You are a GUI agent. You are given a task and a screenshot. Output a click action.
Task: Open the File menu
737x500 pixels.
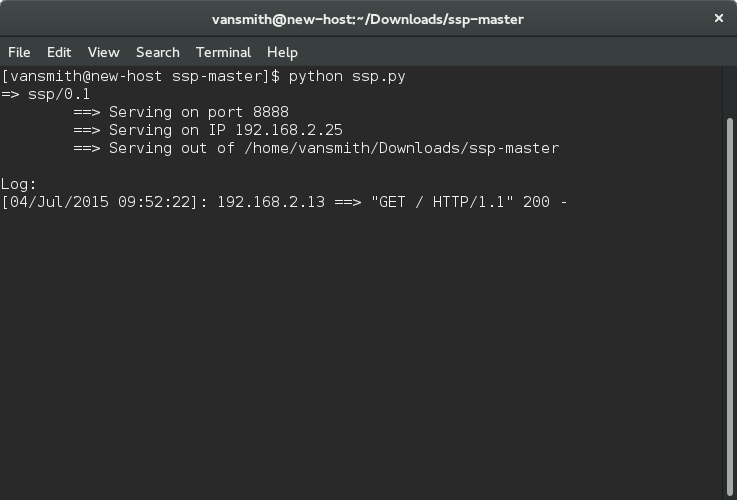pos(19,52)
